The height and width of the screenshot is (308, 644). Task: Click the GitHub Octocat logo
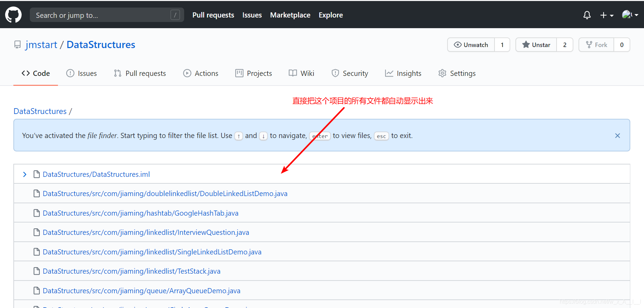(13, 15)
